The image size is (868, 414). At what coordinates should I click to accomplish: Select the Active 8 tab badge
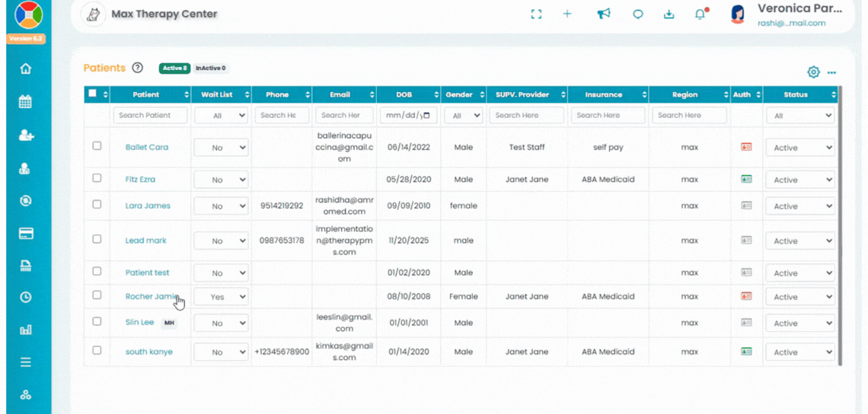coord(175,68)
